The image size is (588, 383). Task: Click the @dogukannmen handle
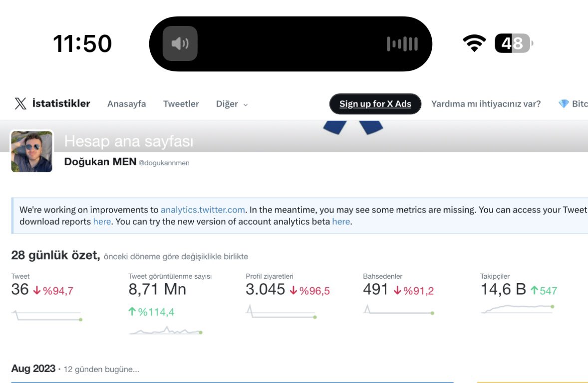click(164, 163)
